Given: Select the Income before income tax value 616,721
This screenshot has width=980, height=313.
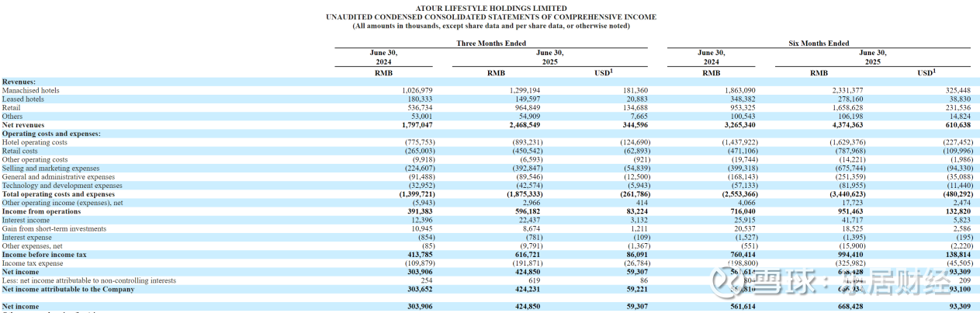Looking at the screenshot, I should point(528,255).
